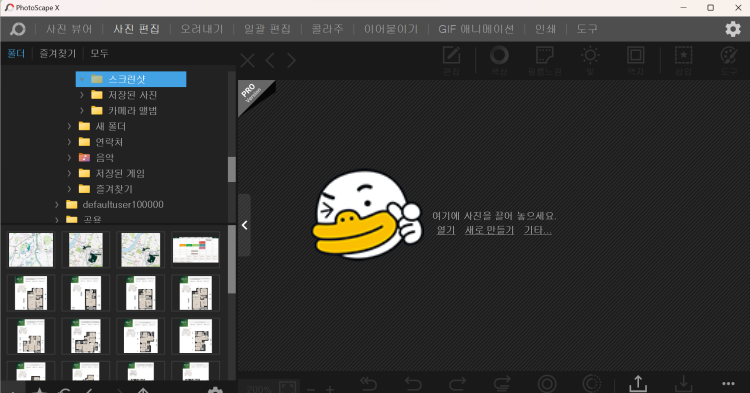This screenshot has height=393, width=750.
Task: Open the 도구 tab in top menu
Action: point(587,29)
